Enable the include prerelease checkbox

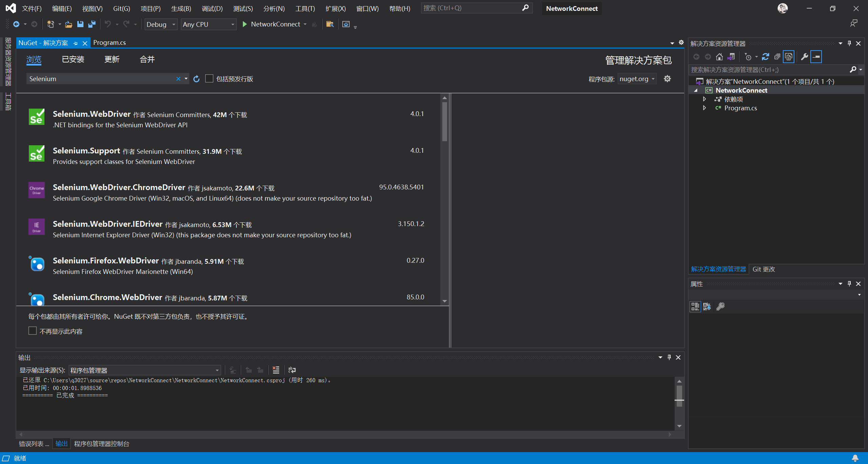[x=209, y=79]
